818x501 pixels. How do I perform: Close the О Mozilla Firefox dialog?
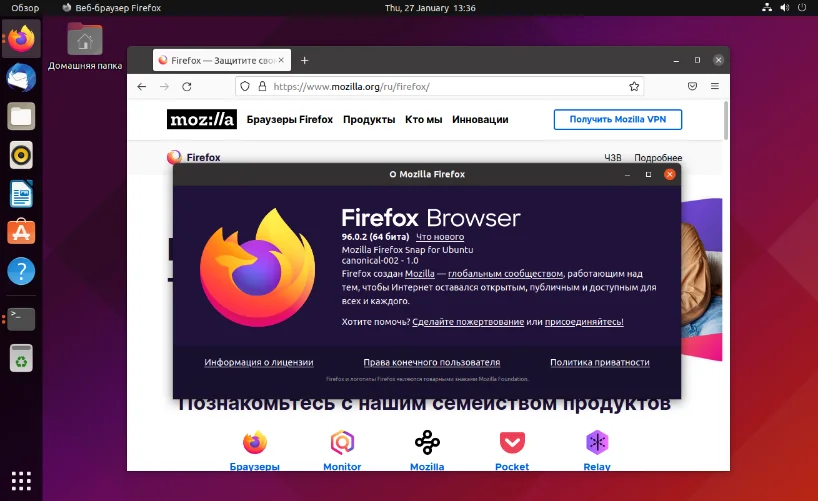[x=670, y=174]
